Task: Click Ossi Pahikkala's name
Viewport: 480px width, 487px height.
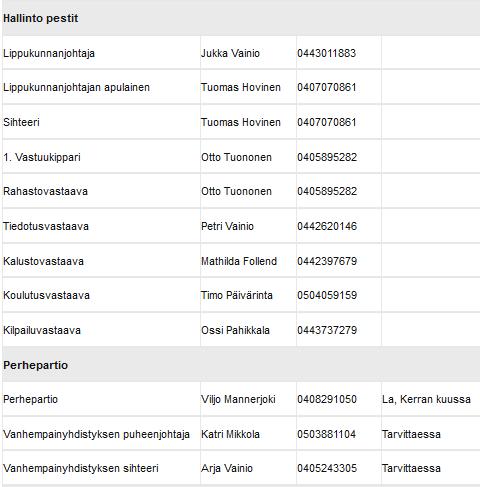Action: coord(235,330)
